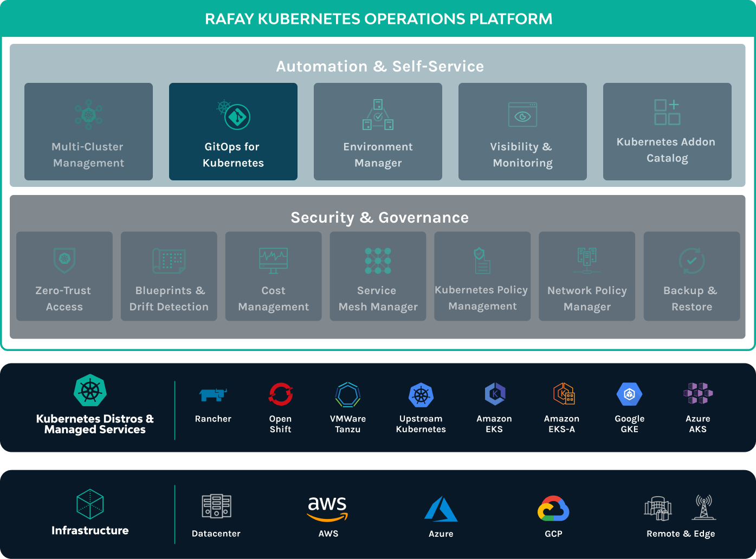This screenshot has height=559, width=756.
Task: Click the Zero-Trust Access shield icon
Action: point(64,260)
